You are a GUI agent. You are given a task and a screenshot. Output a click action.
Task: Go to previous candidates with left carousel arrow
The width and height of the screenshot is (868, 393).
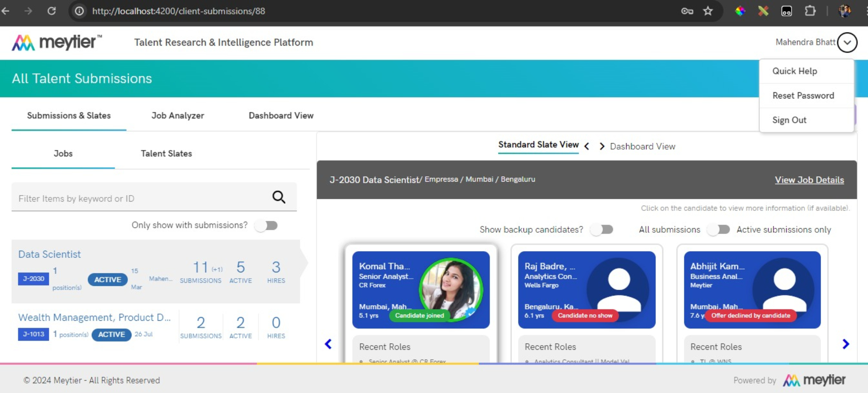[328, 344]
